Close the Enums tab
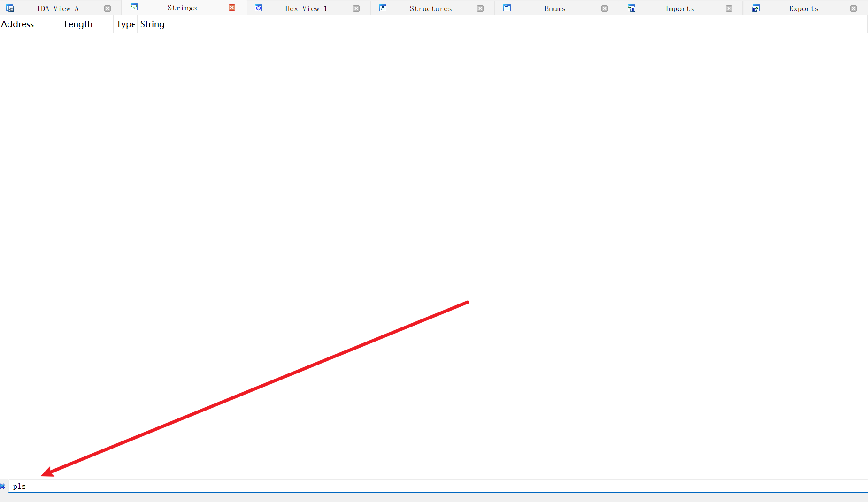The height and width of the screenshot is (502, 868). pos(605,8)
